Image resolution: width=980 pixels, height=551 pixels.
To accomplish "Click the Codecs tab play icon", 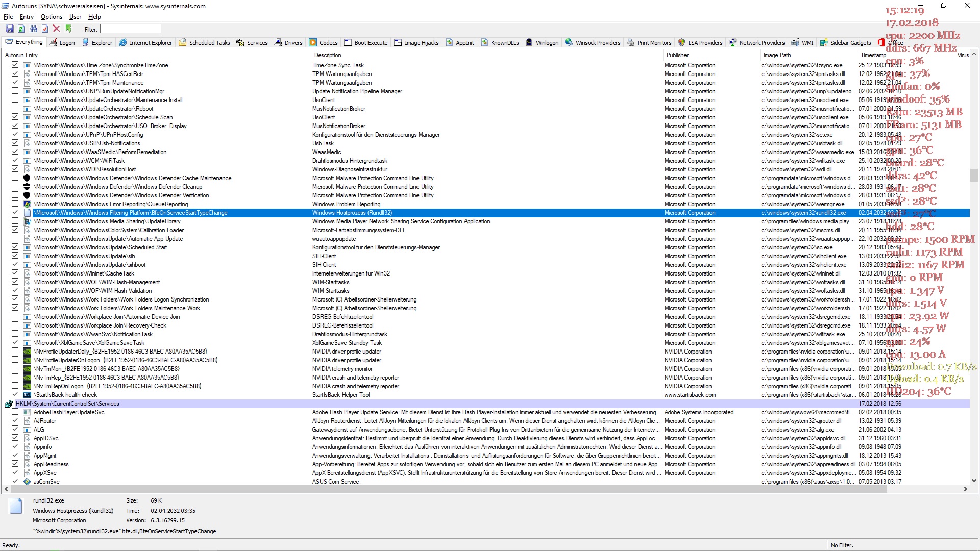I will 313,43.
